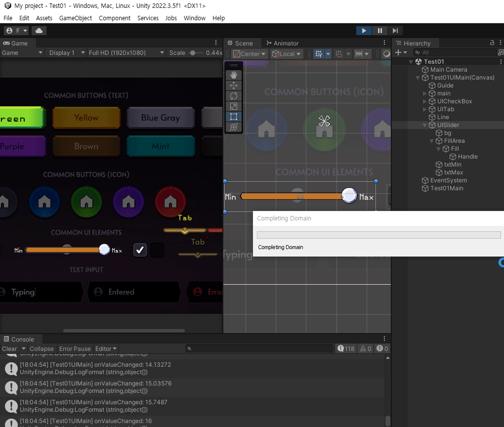
Task: Toggle the scene grid visibility
Action: (x=319, y=54)
